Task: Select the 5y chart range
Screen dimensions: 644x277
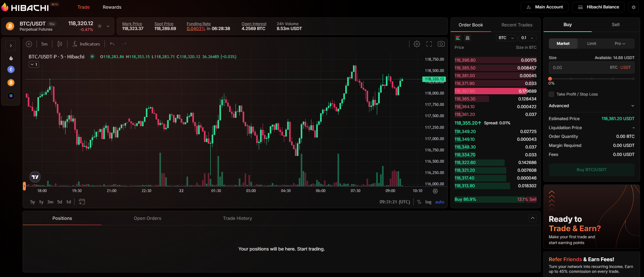Action: click(33, 202)
